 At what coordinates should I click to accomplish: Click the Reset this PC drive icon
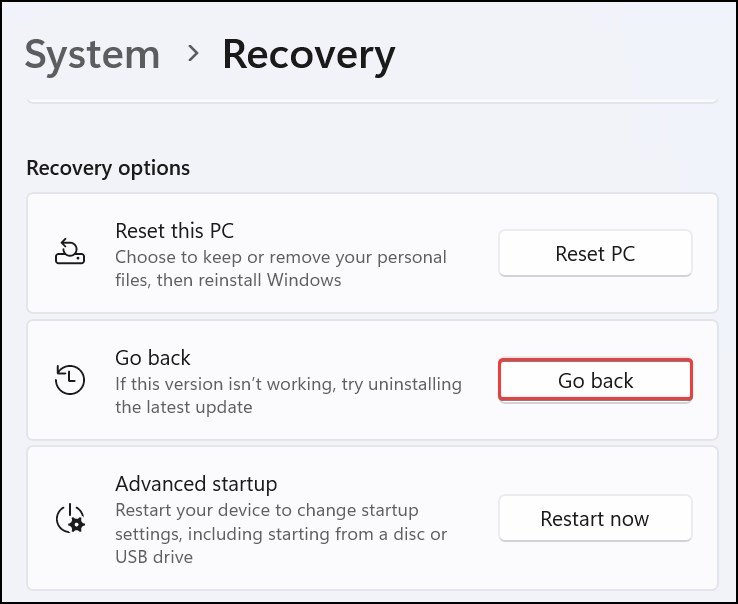tap(70, 254)
